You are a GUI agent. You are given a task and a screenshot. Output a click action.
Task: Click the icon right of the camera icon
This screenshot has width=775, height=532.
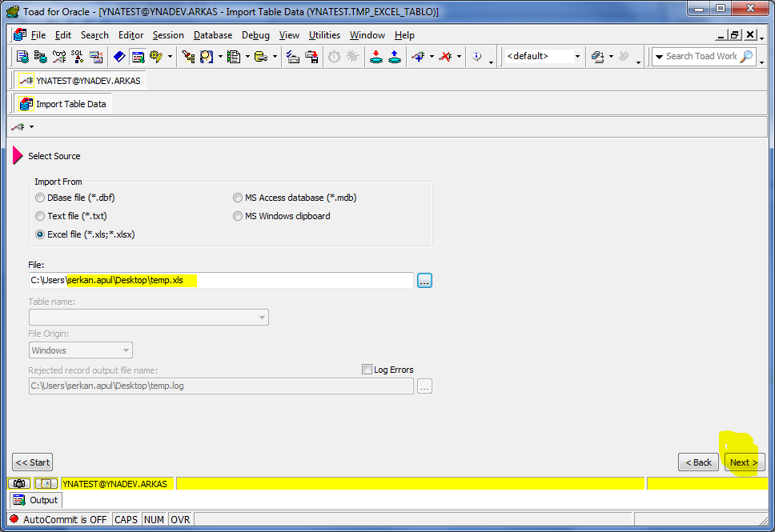point(46,483)
